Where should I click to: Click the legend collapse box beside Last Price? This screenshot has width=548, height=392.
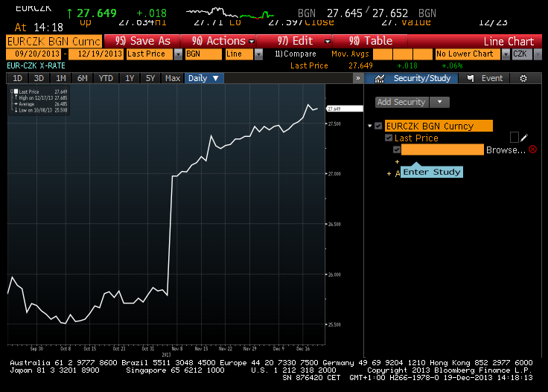point(12,91)
